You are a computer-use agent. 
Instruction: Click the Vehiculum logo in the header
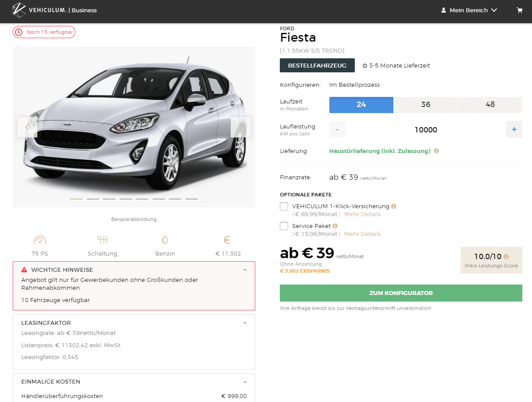coord(40,10)
